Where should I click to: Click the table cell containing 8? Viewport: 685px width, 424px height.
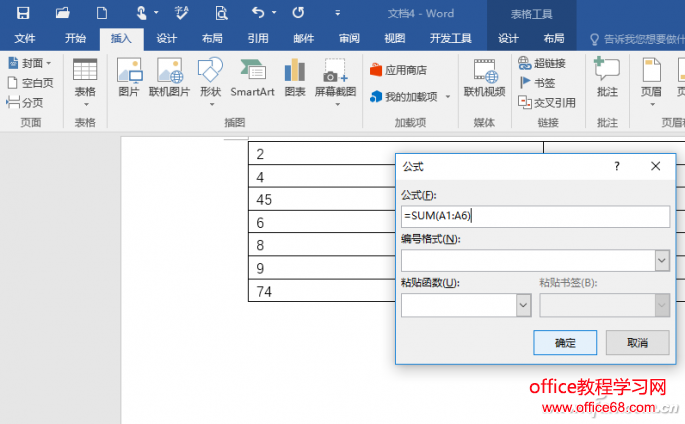(322, 245)
